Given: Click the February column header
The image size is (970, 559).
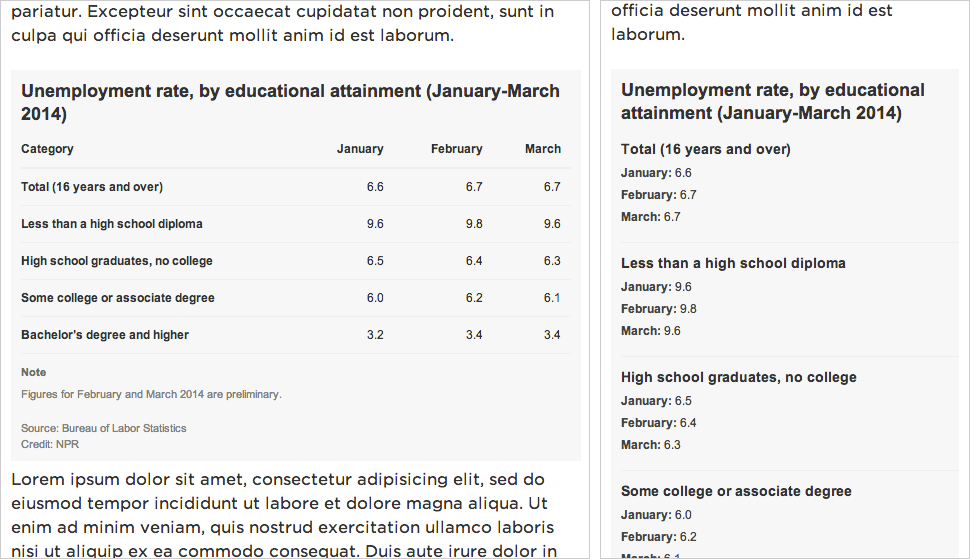Looking at the screenshot, I should coord(457,149).
